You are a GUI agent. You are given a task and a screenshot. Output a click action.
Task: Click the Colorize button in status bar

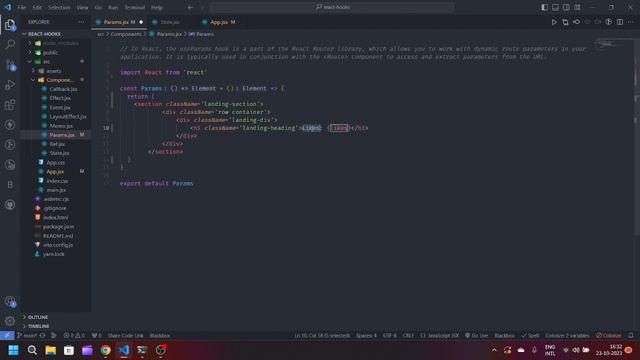click(609, 336)
